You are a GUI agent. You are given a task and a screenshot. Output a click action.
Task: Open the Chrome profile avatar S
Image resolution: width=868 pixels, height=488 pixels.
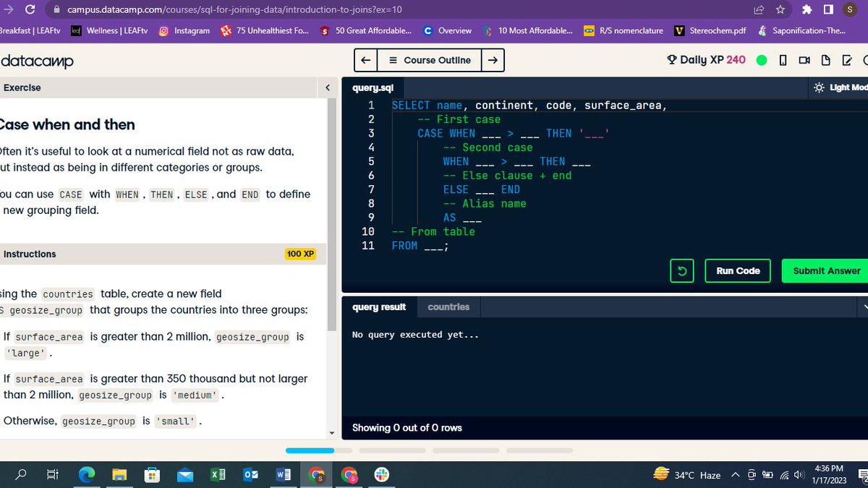(849, 9)
